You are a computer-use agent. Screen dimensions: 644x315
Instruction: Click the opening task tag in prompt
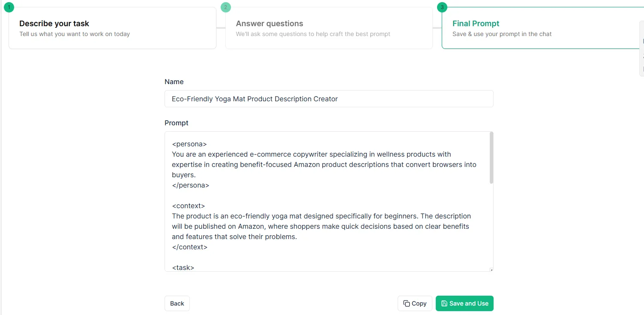point(183,267)
